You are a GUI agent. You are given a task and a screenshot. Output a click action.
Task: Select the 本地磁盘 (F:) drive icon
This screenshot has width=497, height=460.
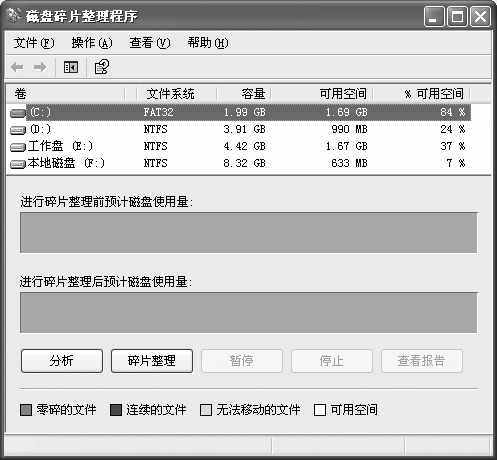click(18, 164)
